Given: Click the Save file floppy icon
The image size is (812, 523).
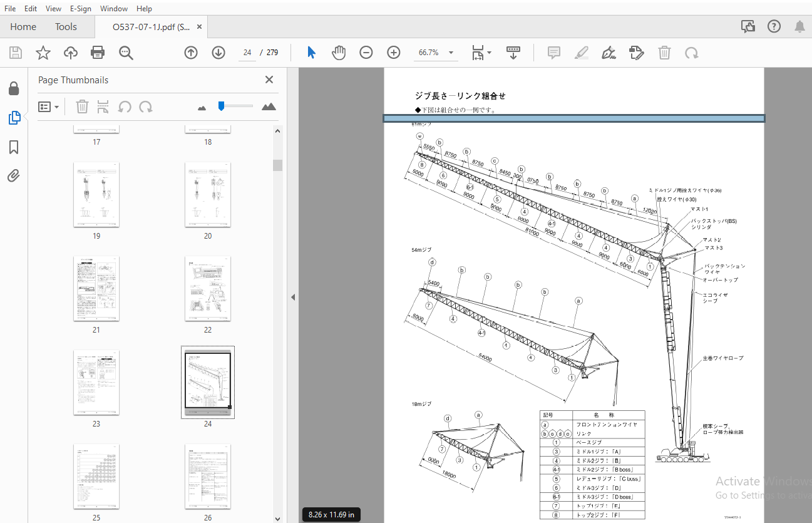Looking at the screenshot, I should (x=15, y=53).
